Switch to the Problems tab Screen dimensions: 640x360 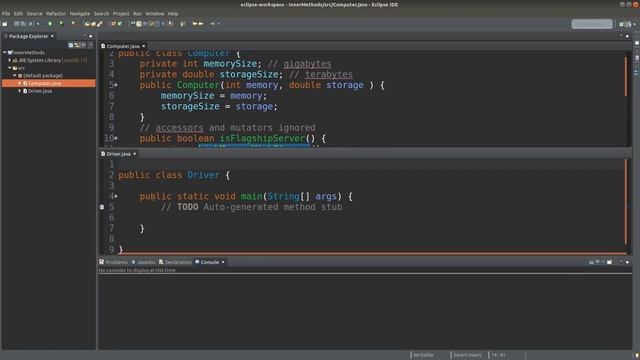click(113, 262)
